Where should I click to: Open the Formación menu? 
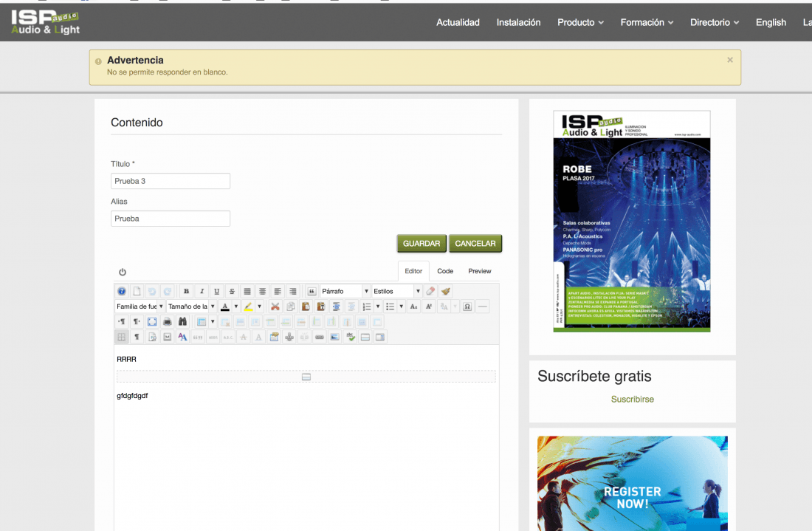[647, 22]
